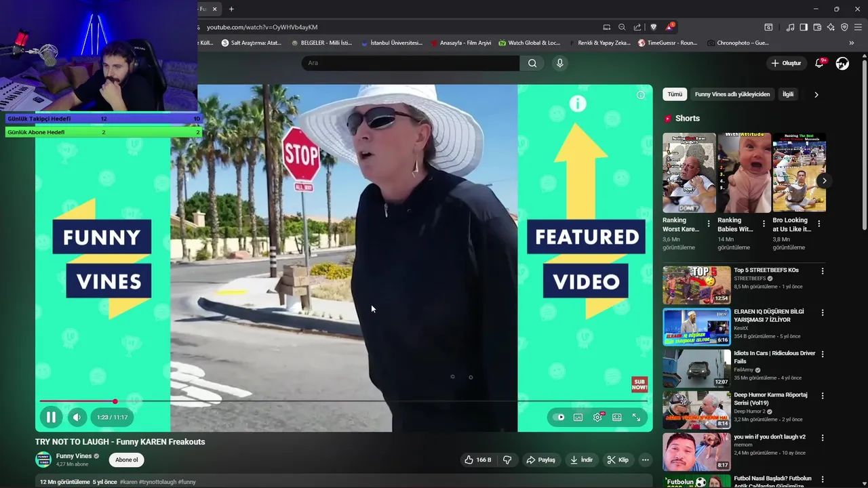Close the current browser tab
Viewport: 868px width, 488px height.
pyautogui.click(x=215, y=9)
